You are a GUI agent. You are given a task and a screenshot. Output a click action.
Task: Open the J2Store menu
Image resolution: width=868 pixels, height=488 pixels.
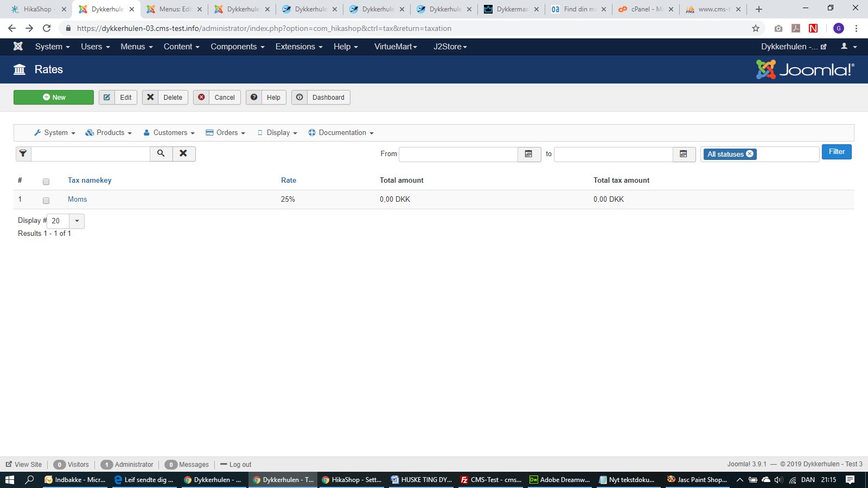click(x=450, y=47)
